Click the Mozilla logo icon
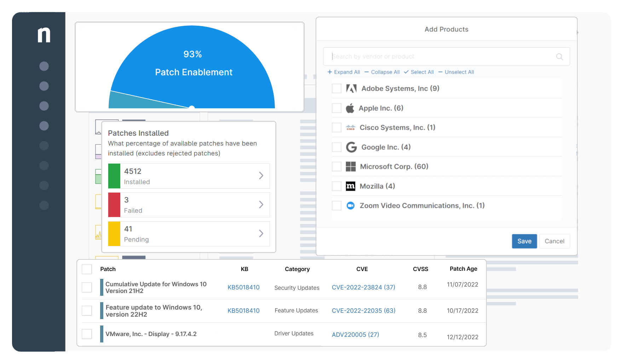Image resolution: width=623 pixels, height=364 pixels. click(351, 186)
